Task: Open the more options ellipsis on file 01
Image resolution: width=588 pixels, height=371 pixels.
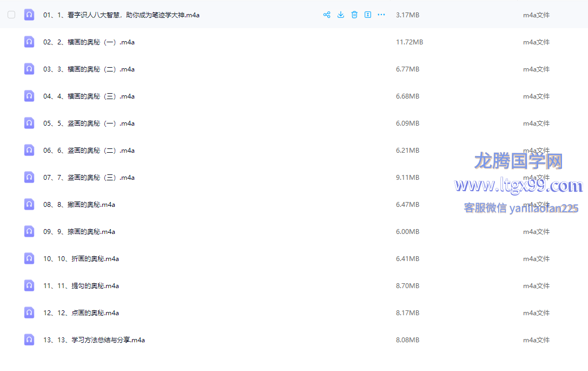Action: [x=381, y=15]
